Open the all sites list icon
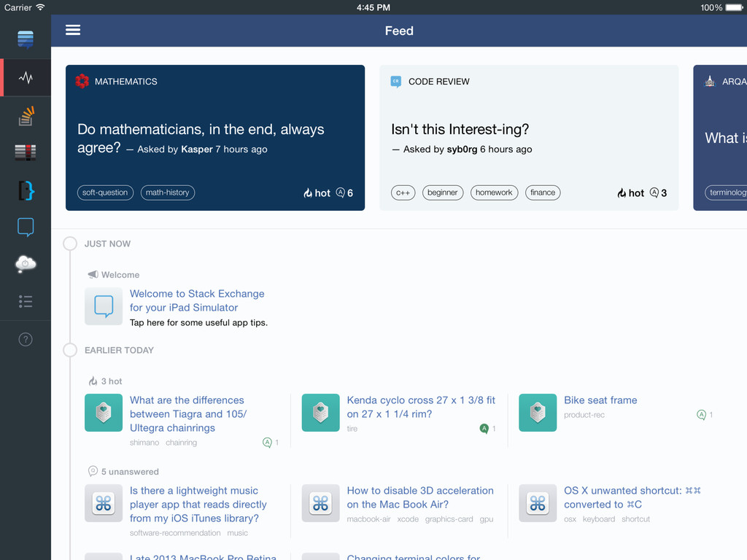Image resolution: width=747 pixels, height=560 pixels. point(26,301)
